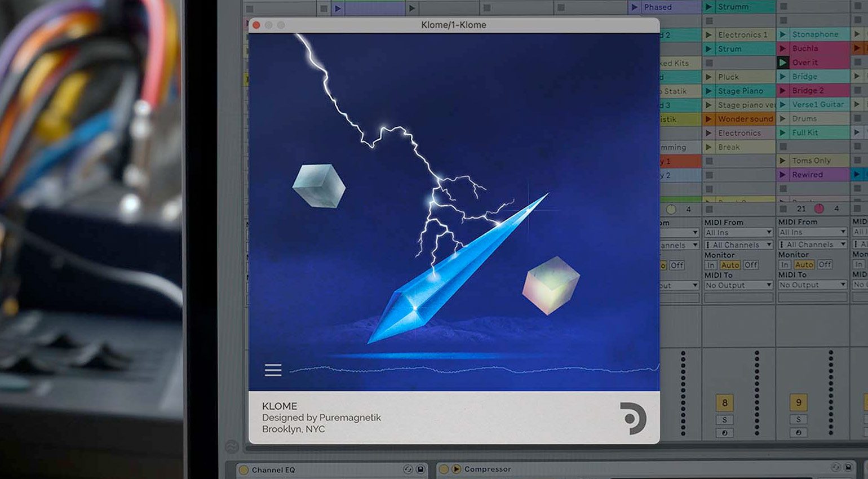The width and height of the screenshot is (868, 479).
Task: Launch the purple Rewired clip
Action: point(783,175)
